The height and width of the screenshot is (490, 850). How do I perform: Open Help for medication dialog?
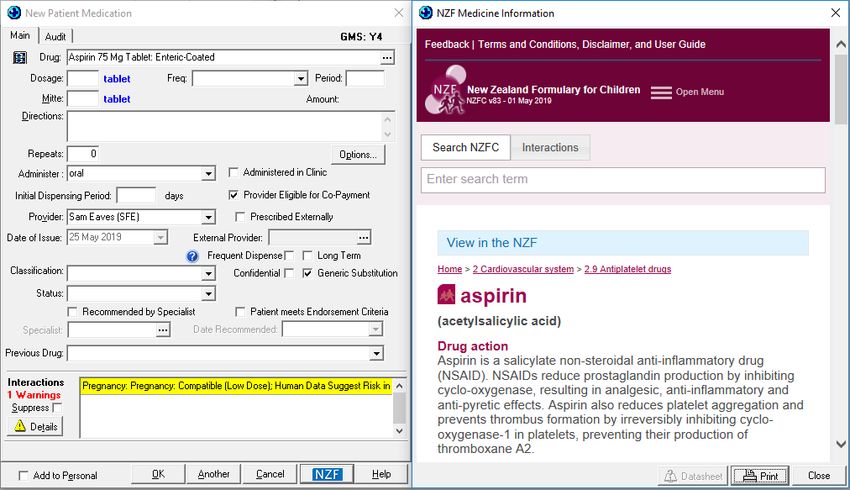coord(382,474)
